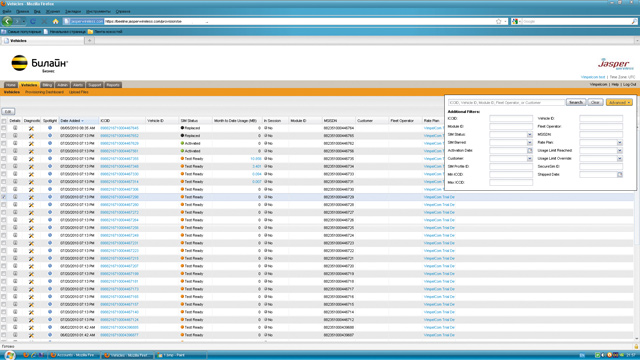This screenshot has height=360, width=640.
Task: Open the Upload Files sub-link
Action: click(78, 92)
